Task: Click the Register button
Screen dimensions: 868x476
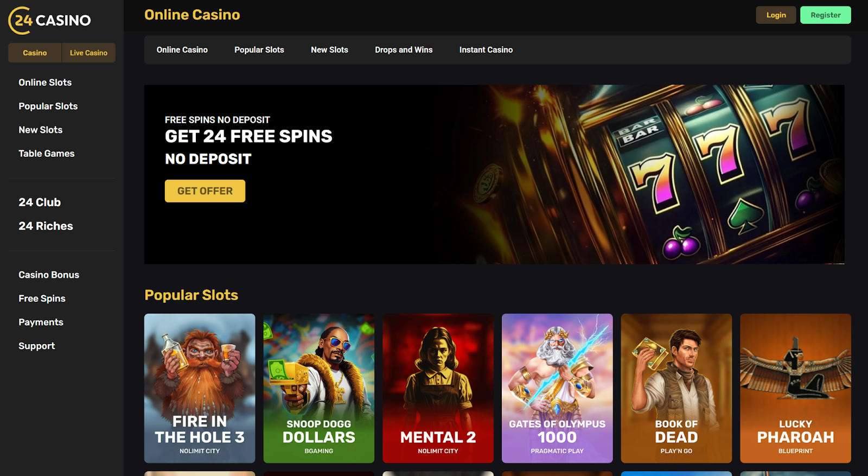Action: coord(825,15)
